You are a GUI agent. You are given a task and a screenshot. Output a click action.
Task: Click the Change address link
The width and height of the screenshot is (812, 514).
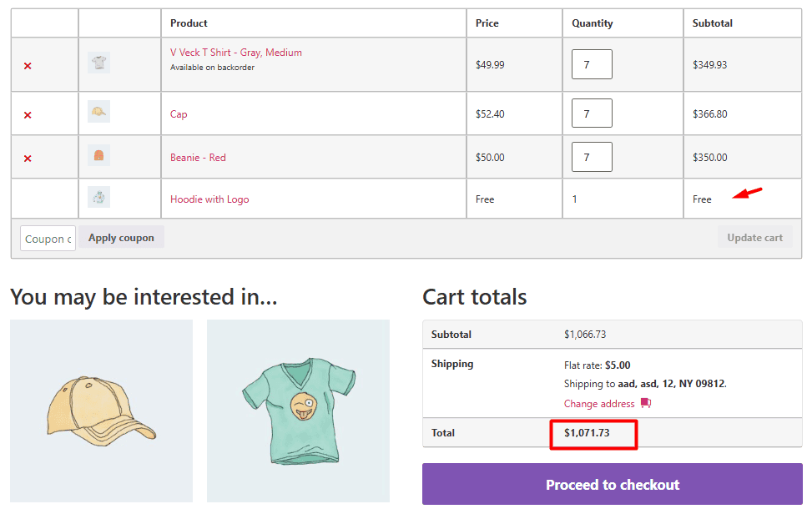click(x=599, y=404)
